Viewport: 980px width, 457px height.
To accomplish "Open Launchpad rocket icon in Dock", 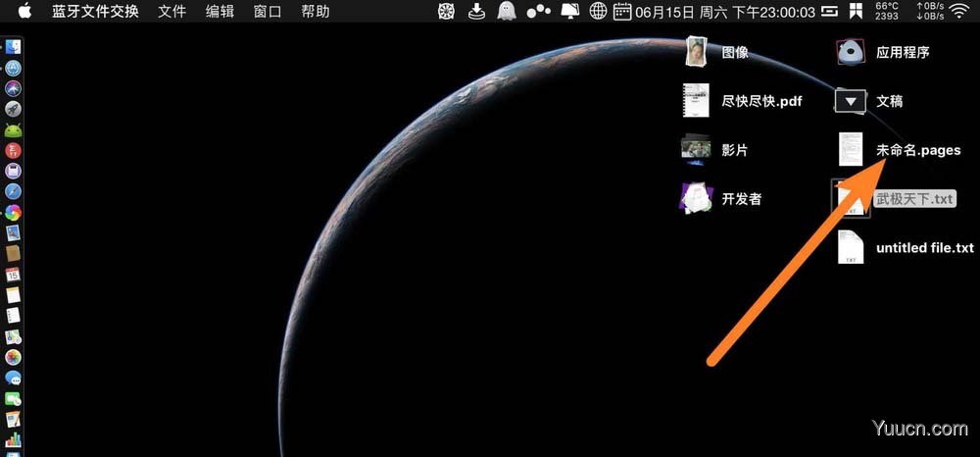I will click(x=13, y=109).
